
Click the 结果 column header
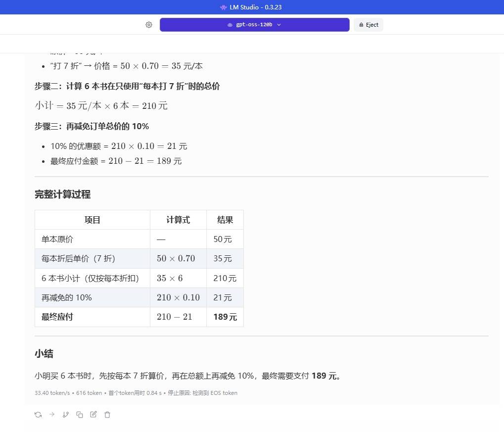(x=225, y=220)
